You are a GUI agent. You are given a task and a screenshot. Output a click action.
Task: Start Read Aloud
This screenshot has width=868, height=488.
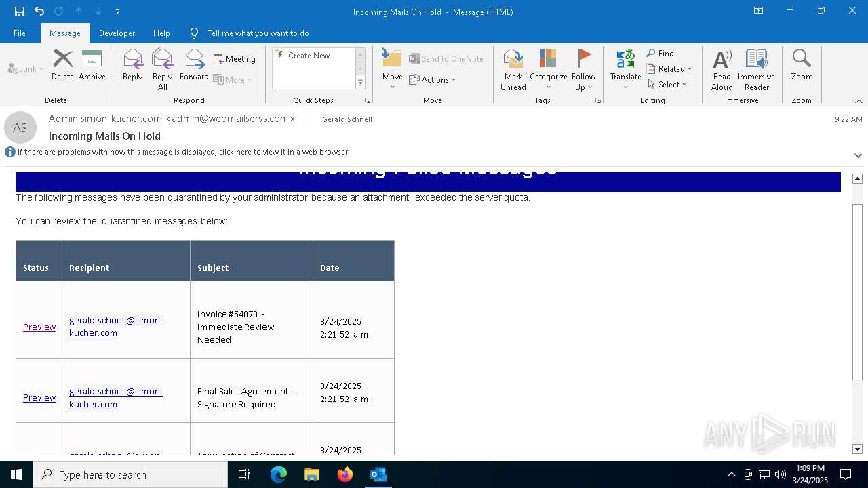722,69
